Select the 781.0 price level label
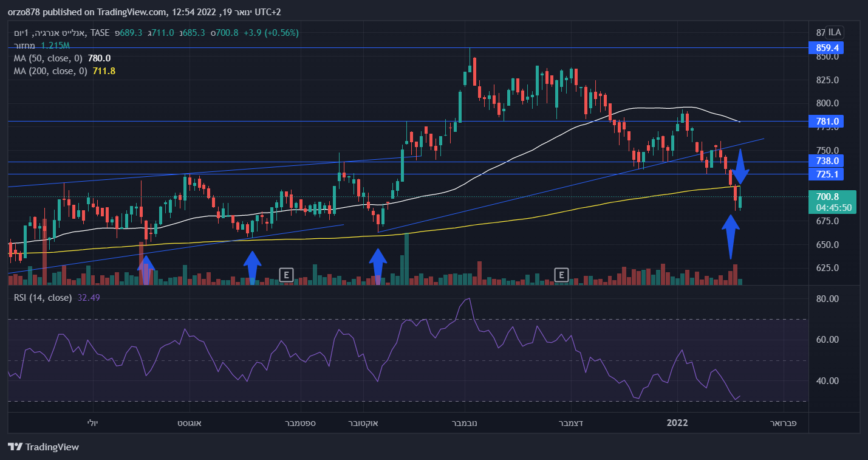The height and width of the screenshot is (460, 868). [830, 122]
